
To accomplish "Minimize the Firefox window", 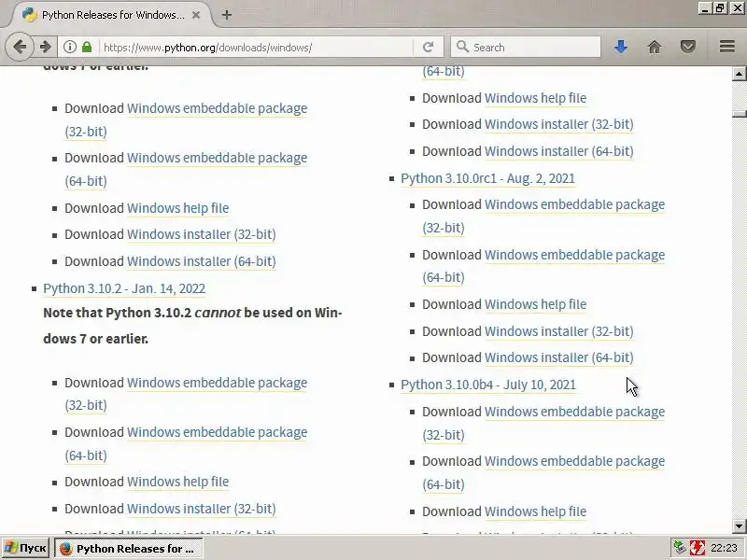I will coord(706,7).
